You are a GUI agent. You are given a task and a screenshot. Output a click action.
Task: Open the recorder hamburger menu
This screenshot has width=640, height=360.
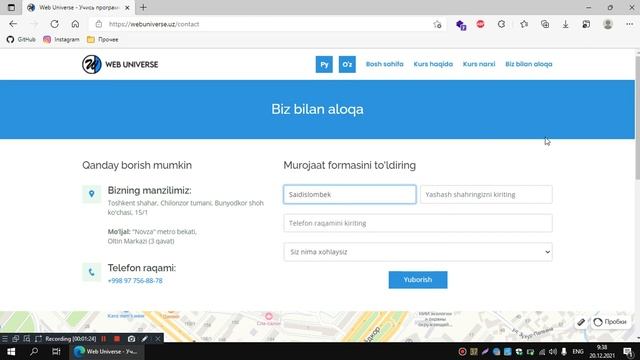pos(4,339)
